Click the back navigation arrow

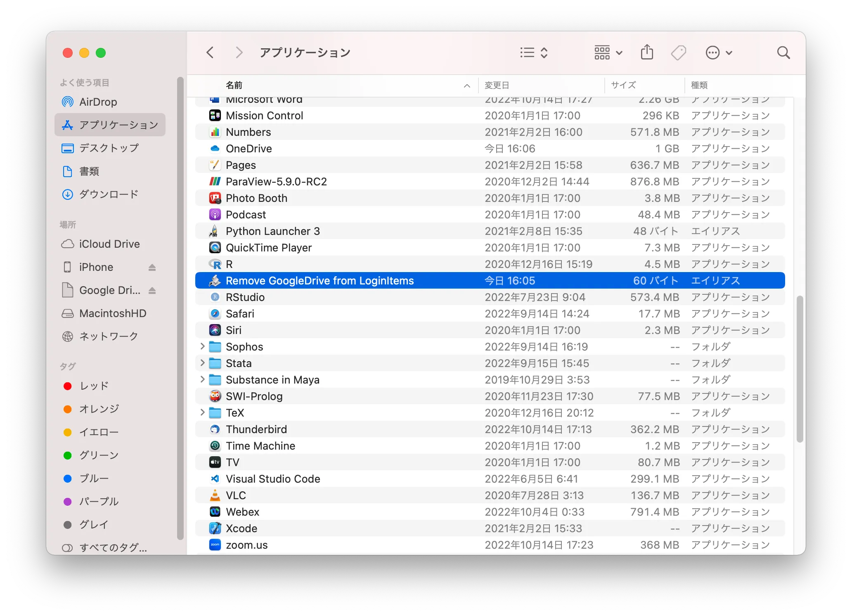210,52
